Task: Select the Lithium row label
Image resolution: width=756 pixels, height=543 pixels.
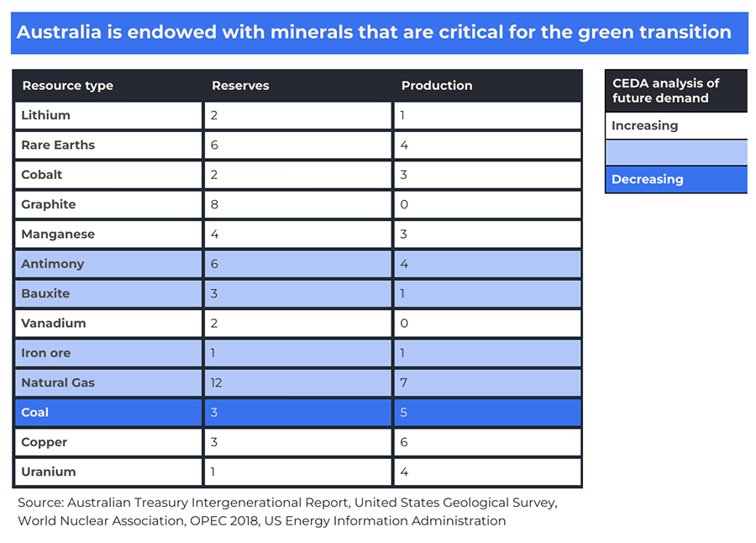Action: click(46, 115)
